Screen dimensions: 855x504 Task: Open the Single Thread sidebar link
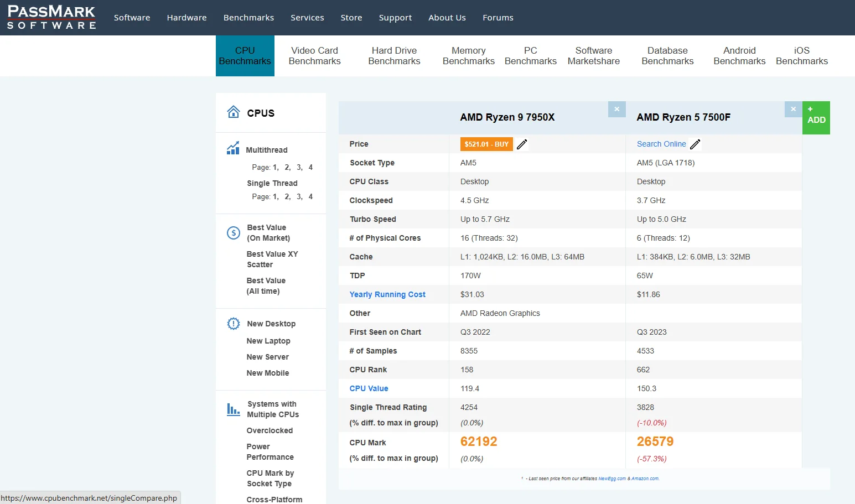click(x=272, y=183)
